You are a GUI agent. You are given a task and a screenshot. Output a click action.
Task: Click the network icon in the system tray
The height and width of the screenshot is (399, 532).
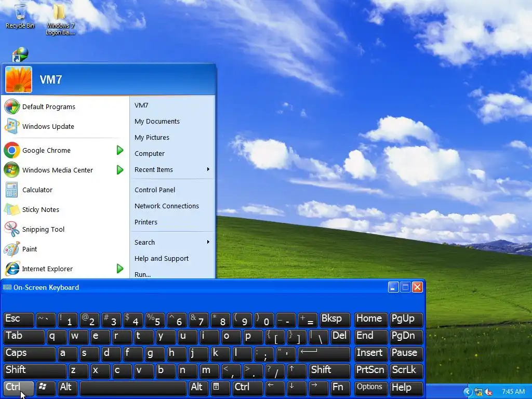(478, 392)
